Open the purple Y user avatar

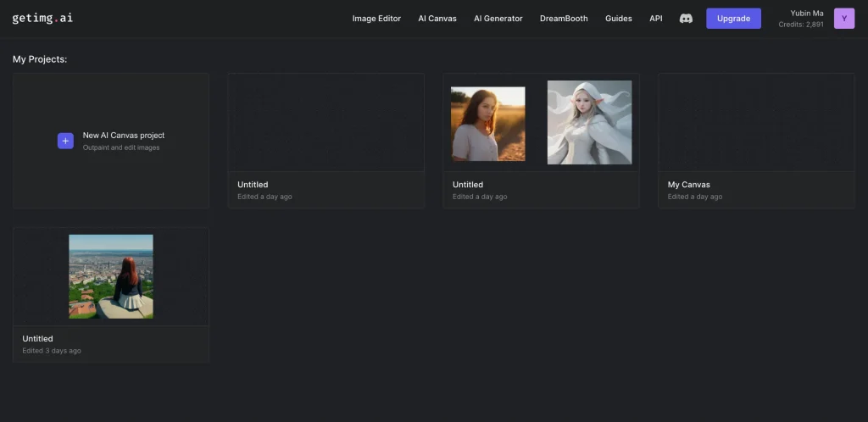click(843, 19)
